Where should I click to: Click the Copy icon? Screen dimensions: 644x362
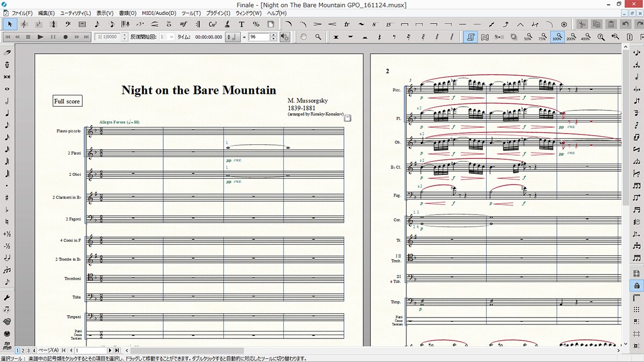pyautogui.click(x=597, y=24)
